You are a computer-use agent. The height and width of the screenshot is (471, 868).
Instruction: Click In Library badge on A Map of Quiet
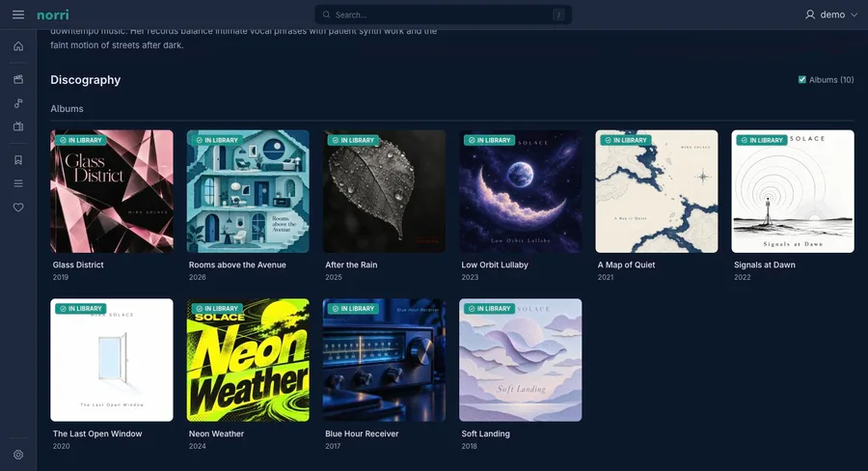(x=626, y=140)
